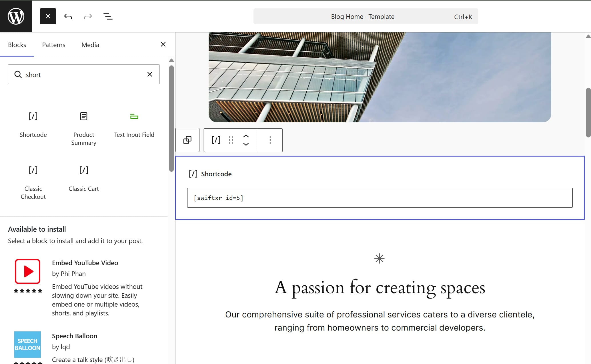Select the parent block button

[187, 140]
